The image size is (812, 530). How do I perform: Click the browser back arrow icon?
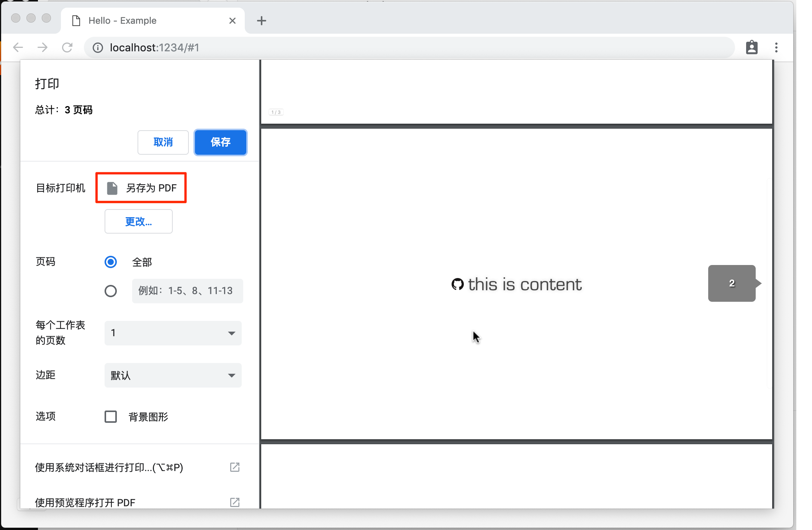tap(18, 47)
